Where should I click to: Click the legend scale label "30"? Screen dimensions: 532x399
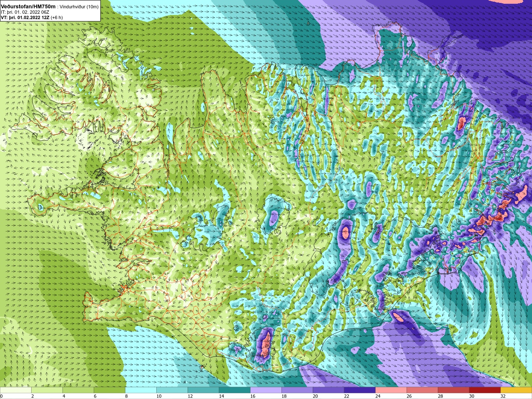click(x=471, y=396)
